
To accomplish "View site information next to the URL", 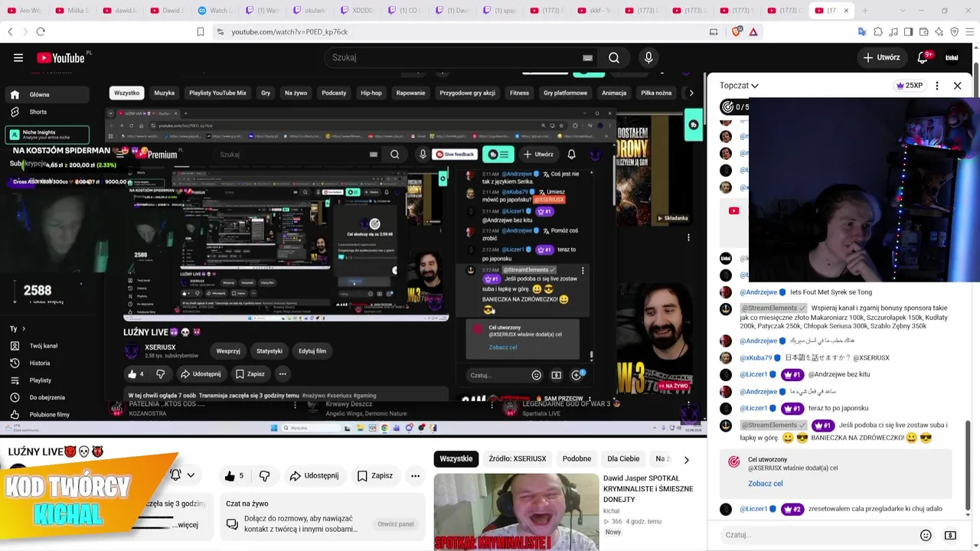I will point(220,31).
